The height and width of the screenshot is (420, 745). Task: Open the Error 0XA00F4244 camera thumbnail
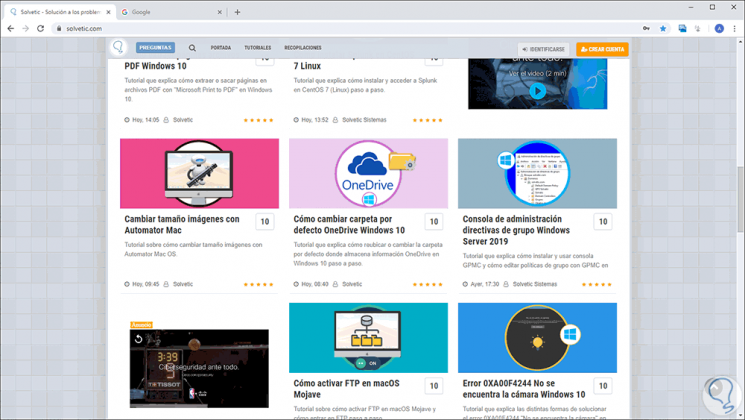537,338
